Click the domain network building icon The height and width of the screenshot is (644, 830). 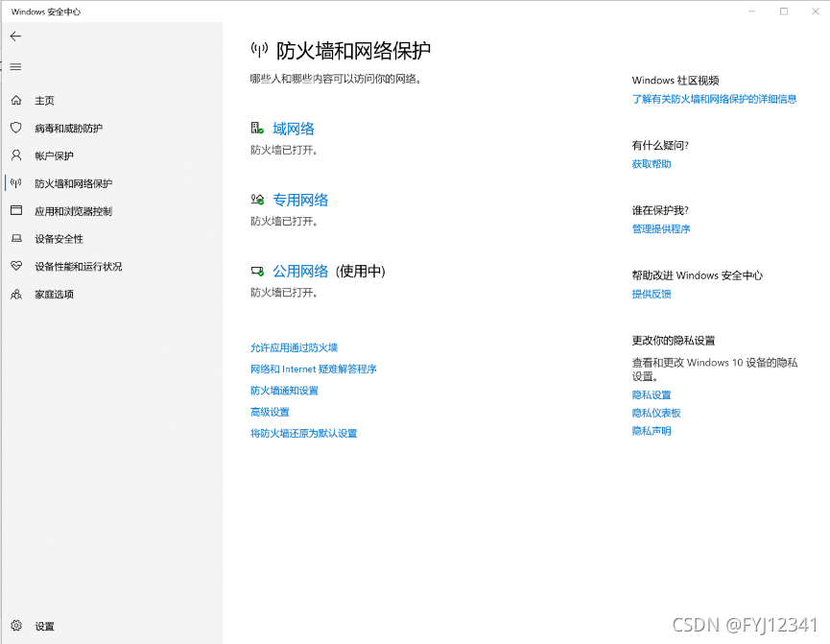257,129
